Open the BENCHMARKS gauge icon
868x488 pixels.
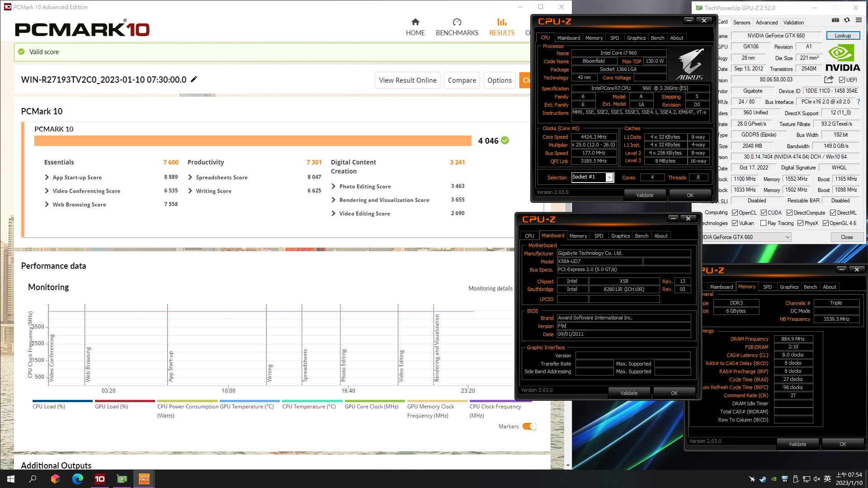click(457, 22)
